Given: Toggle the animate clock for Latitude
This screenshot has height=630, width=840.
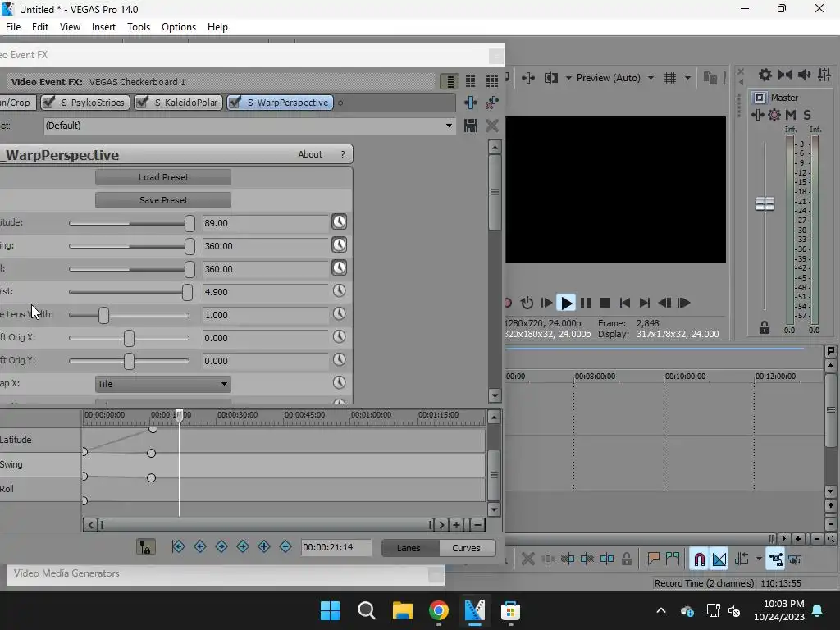Looking at the screenshot, I should 339,221.
